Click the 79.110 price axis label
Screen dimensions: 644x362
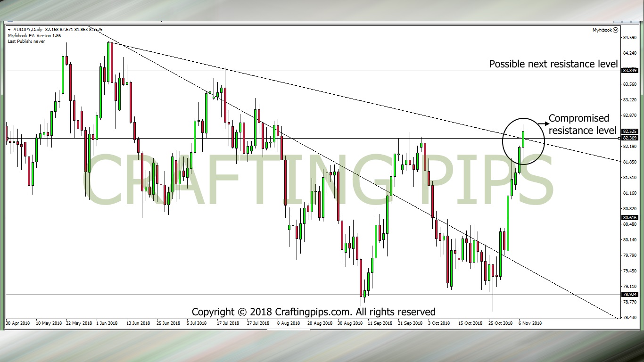[630, 287]
